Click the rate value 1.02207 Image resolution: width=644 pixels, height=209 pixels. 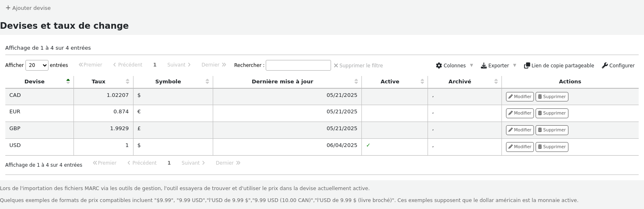pyautogui.click(x=117, y=95)
